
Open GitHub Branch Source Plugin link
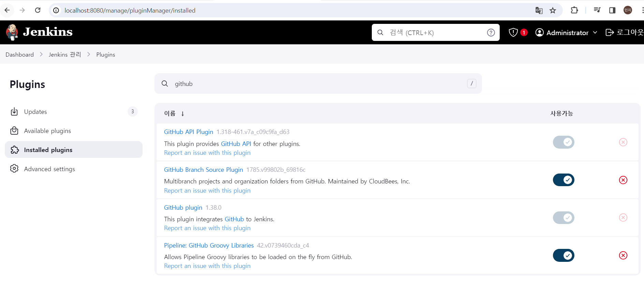pos(204,170)
